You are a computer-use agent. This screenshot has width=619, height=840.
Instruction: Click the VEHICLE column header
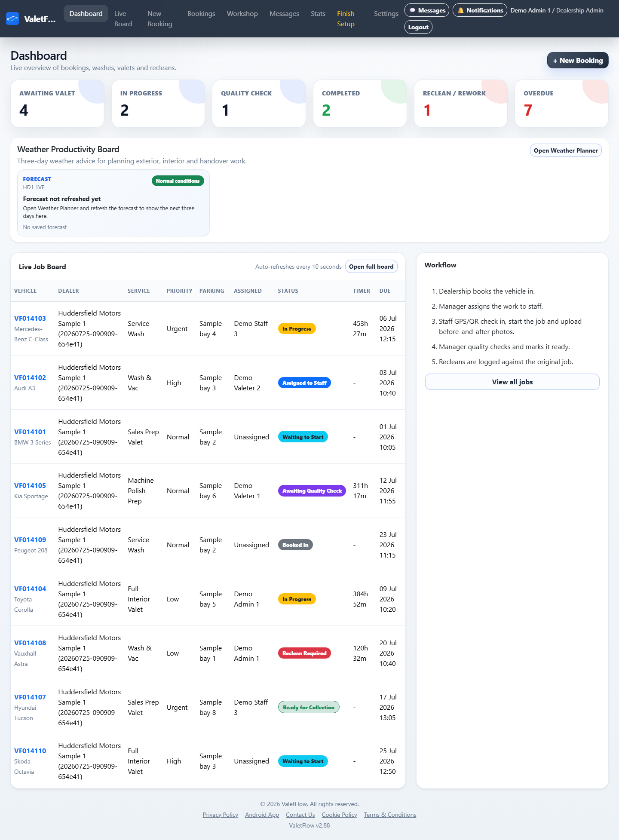pos(25,291)
